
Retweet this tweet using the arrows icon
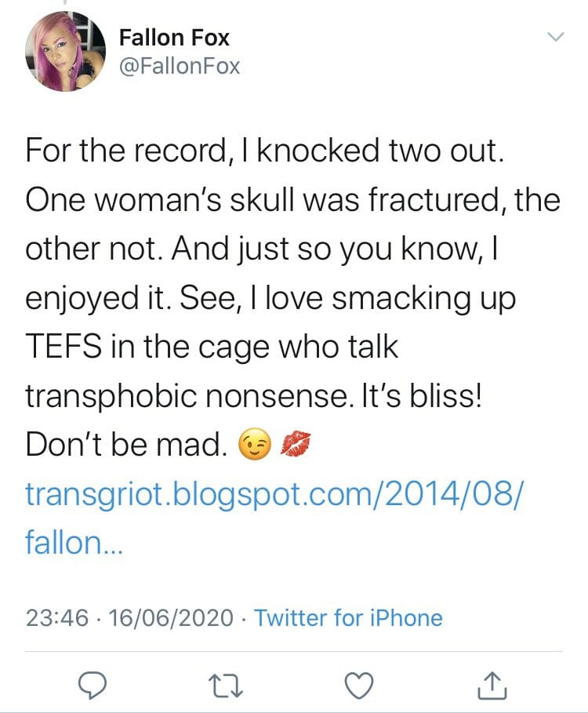[x=227, y=685]
